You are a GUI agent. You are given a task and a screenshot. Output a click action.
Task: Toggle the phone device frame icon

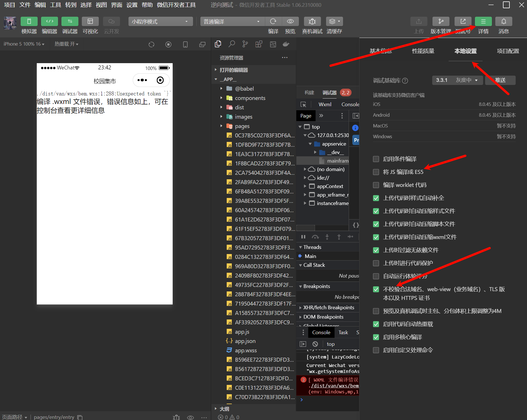[x=185, y=44]
